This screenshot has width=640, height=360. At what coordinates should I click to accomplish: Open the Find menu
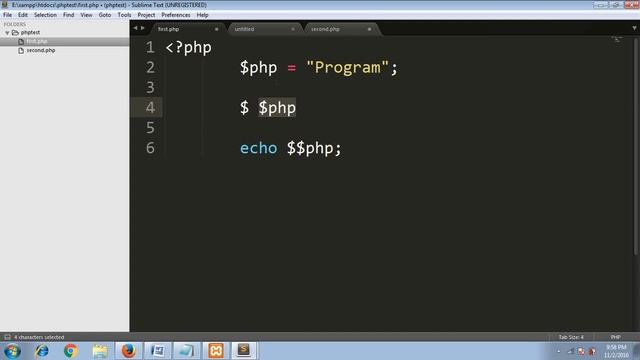[x=68, y=15]
